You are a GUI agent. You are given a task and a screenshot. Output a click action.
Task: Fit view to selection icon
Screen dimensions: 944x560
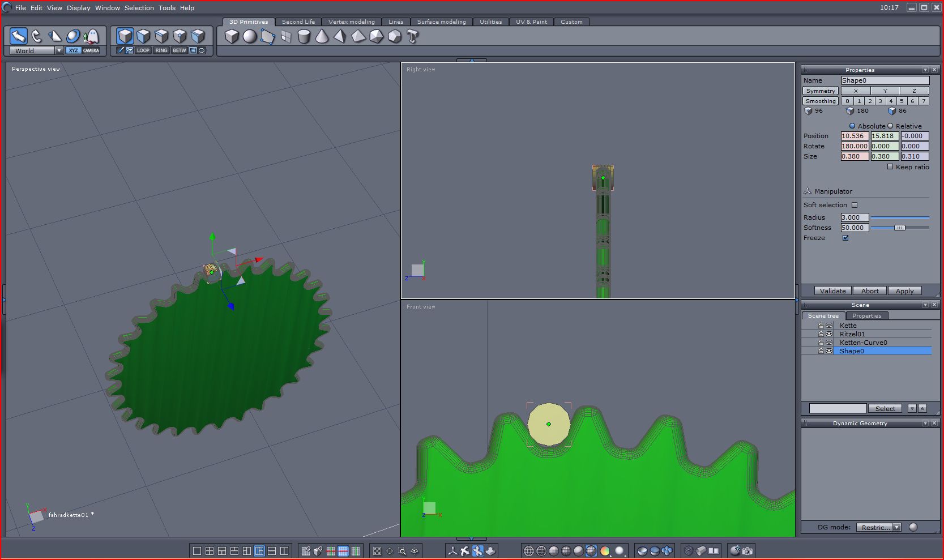click(377, 551)
